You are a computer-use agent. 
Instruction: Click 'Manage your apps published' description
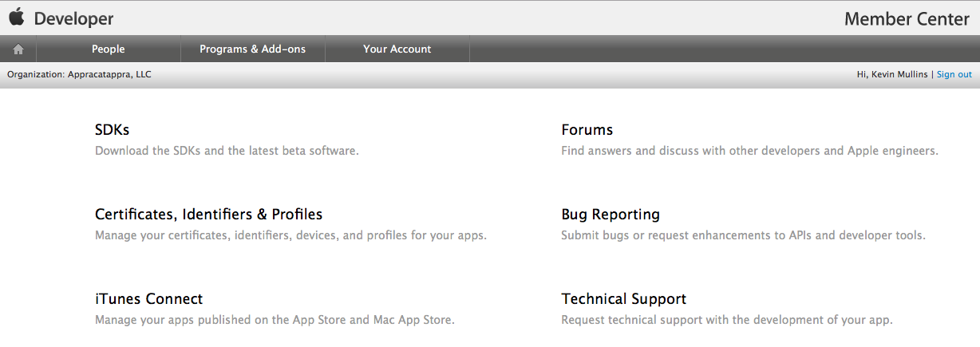275,320
